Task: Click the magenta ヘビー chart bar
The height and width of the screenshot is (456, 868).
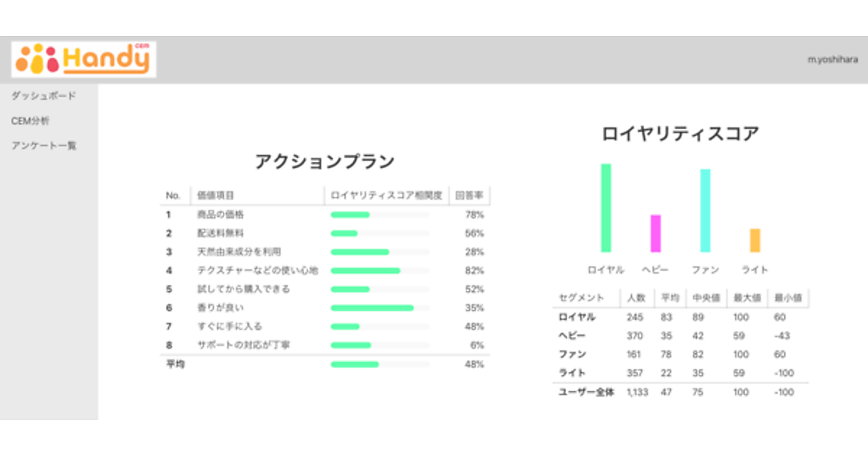Action: (655, 233)
